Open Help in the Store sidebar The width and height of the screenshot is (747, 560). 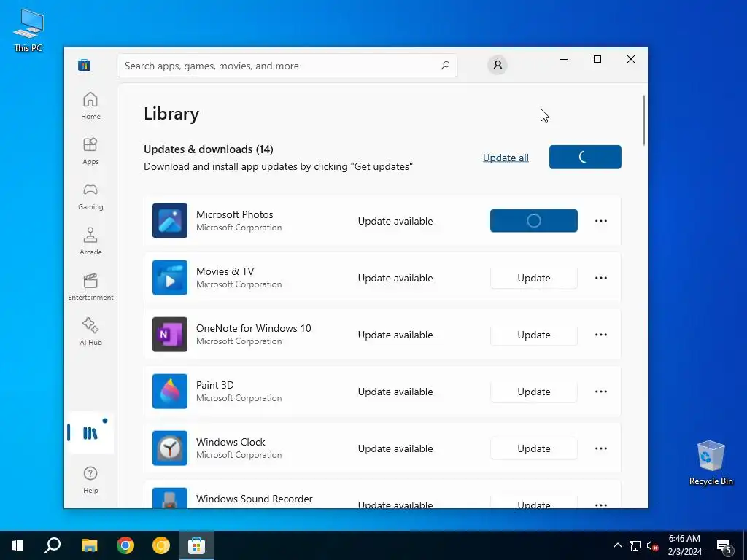coord(90,480)
